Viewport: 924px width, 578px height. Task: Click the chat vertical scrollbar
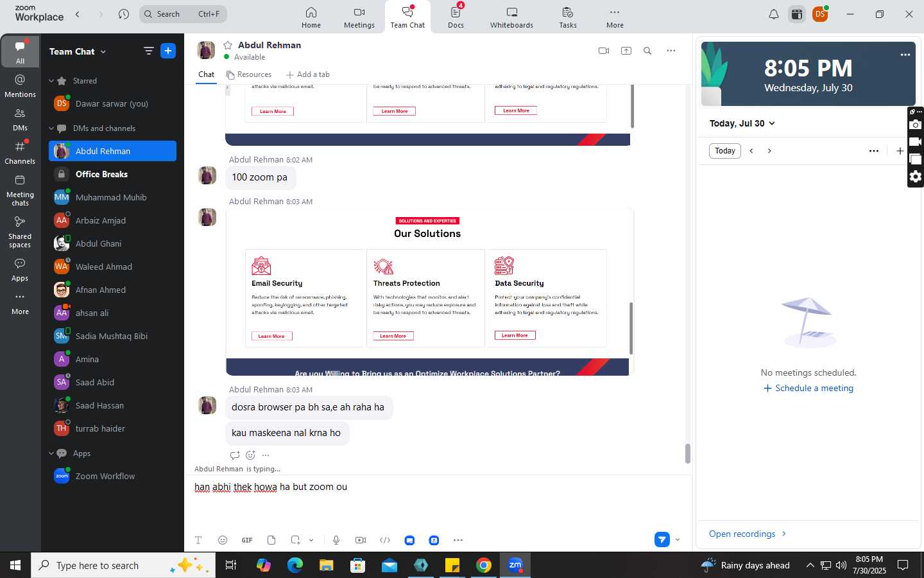pyautogui.click(x=688, y=453)
